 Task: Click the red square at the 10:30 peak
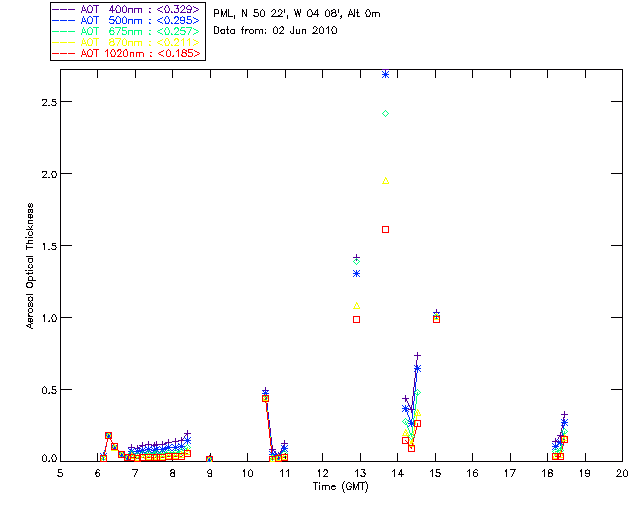point(265,398)
